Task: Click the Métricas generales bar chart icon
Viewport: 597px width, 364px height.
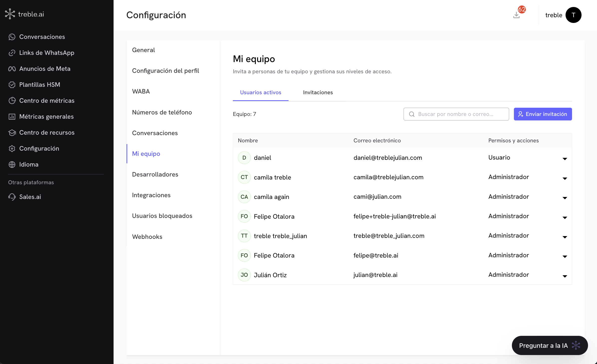Action: (x=12, y=117)
